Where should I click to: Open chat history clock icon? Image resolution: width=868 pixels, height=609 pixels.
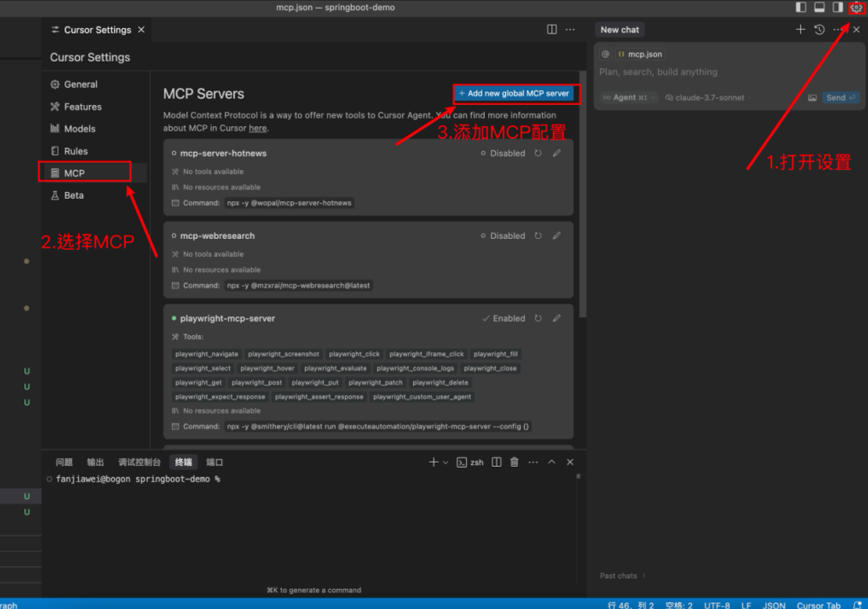click(819, 30)
